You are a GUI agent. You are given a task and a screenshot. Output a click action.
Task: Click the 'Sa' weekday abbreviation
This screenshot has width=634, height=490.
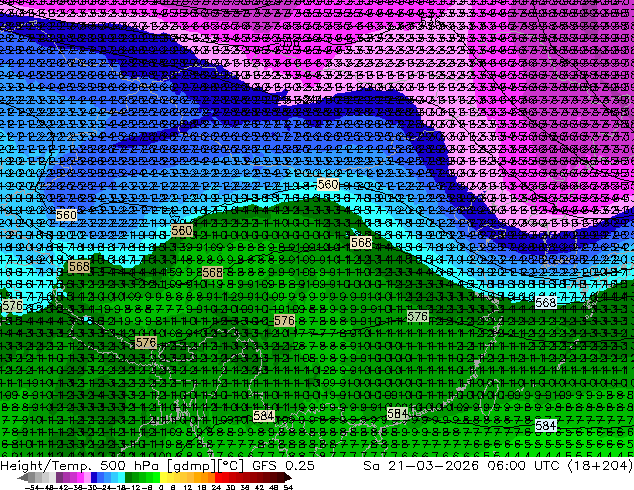coord(371,466)
